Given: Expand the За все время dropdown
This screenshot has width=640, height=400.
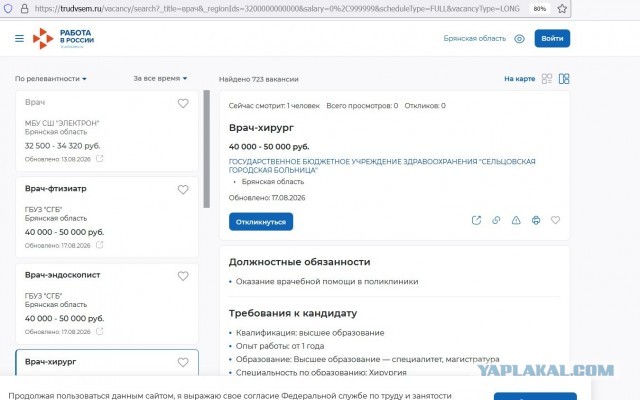Looking at the screenshot, I should (x=160, y=78).
